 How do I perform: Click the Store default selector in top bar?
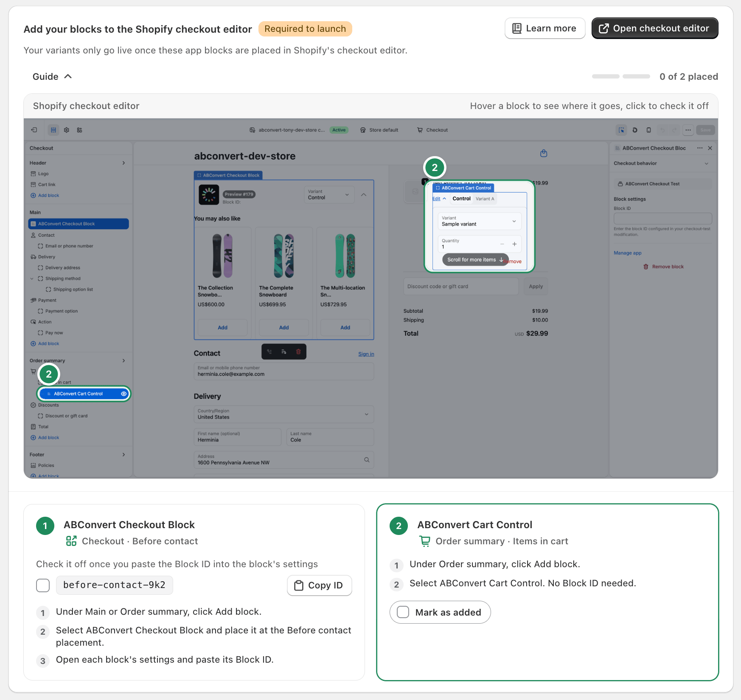379,130
